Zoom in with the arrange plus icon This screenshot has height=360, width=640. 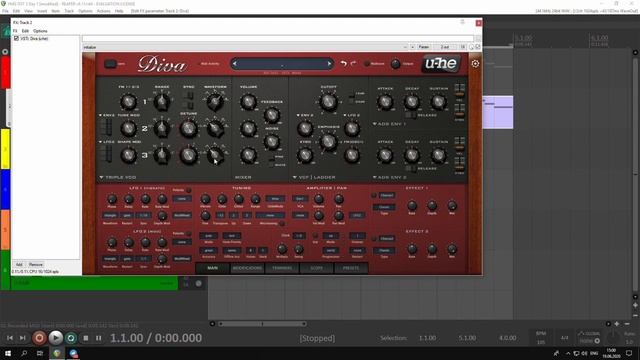point(617,324)
